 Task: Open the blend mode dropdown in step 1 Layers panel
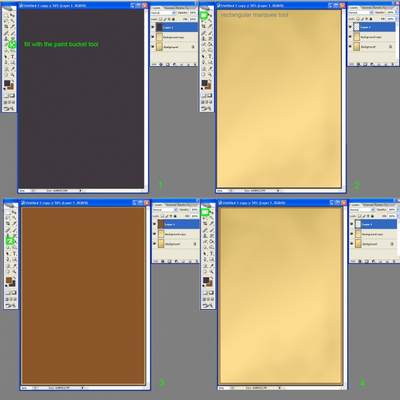click(163, 13)
